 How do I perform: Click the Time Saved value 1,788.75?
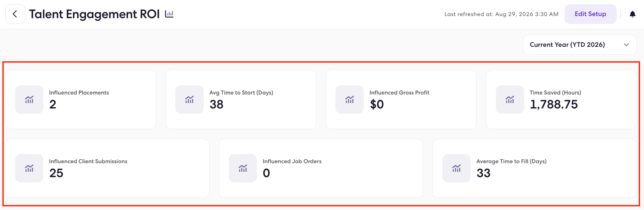pos(554,104)
